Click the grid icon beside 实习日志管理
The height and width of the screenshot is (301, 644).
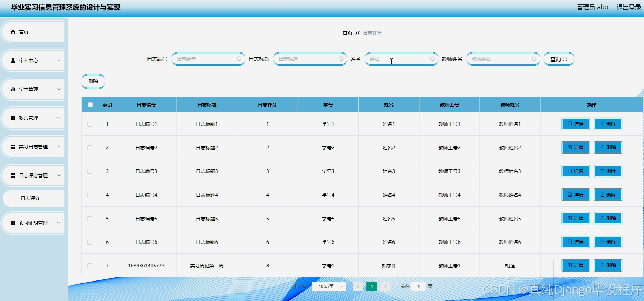13,147
